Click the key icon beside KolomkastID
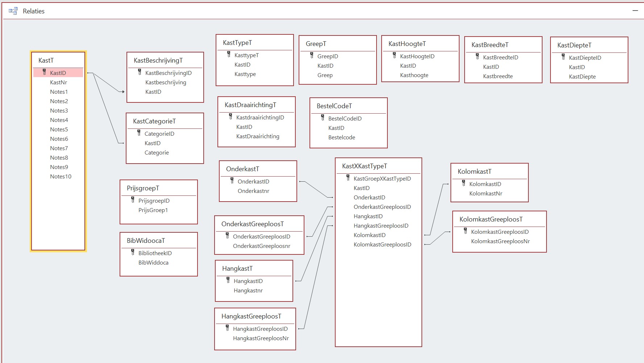644x363 pixels. tap(464, 183)
